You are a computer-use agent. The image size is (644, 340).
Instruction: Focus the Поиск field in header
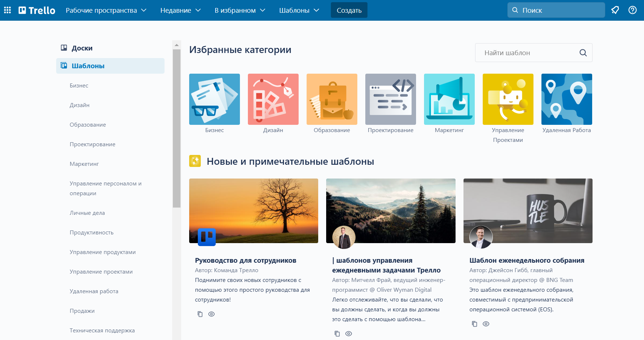pyautogui.click(x=556, y=10)
